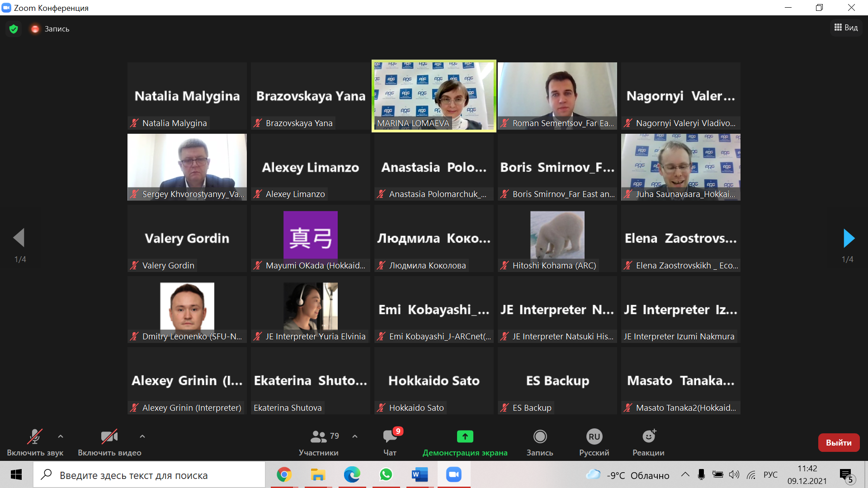The image size is (868, 488).
Task: Click Nagornyi Valeryi participant tile
Action: [681, 96]
